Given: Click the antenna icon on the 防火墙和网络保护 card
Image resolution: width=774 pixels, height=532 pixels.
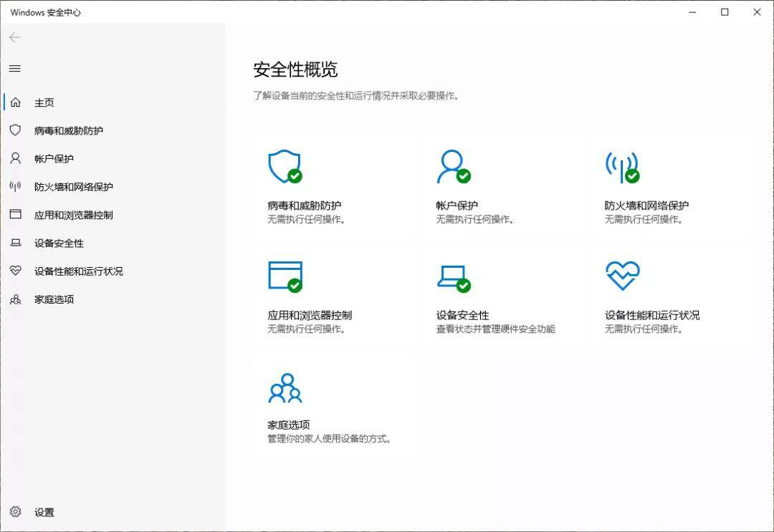Looking at the screenshot, I should tap(623, 167).
